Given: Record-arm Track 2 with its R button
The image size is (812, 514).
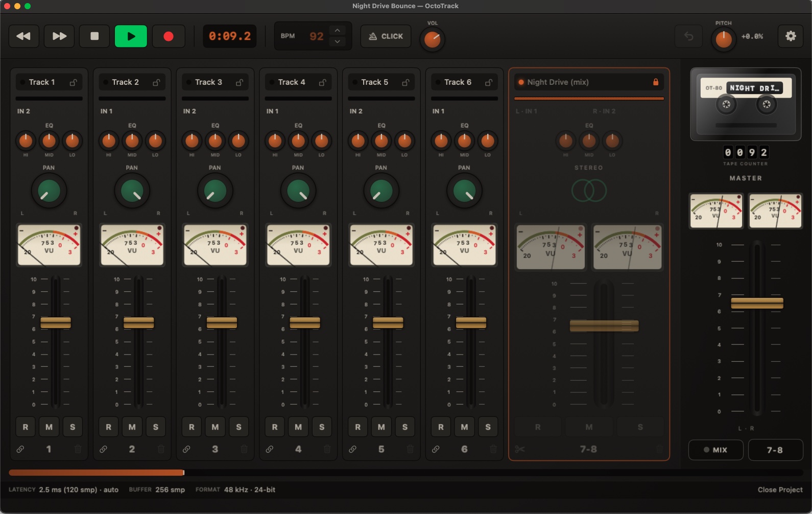Looking at the screenshot, I should pyautogui.click(x=108, y=427).
